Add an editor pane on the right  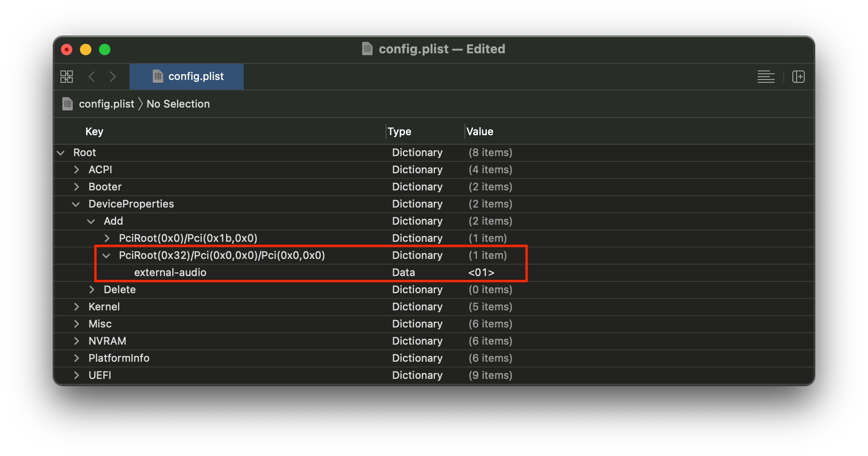pos(799,77)
